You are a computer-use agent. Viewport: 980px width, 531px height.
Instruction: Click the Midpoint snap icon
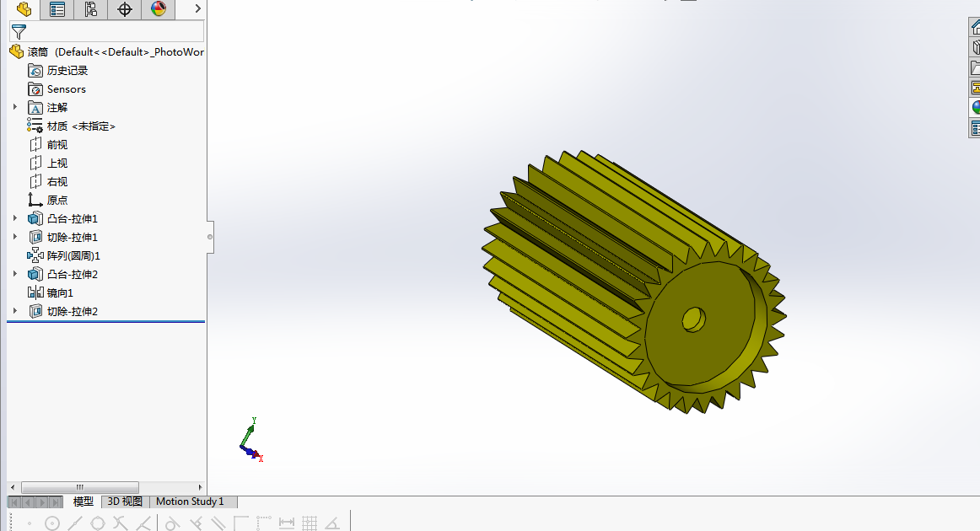pyautogui.click(x=75, y=523)
